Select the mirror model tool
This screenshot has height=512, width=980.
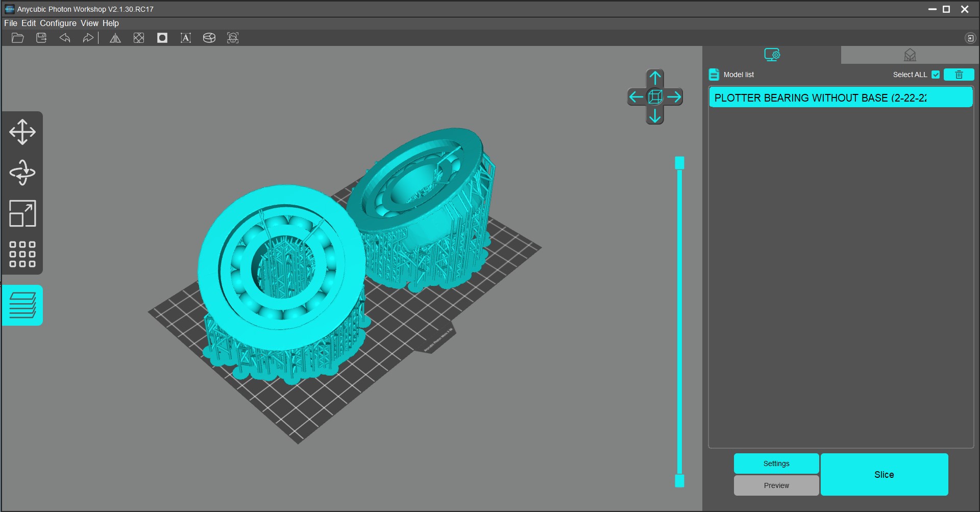115,38
